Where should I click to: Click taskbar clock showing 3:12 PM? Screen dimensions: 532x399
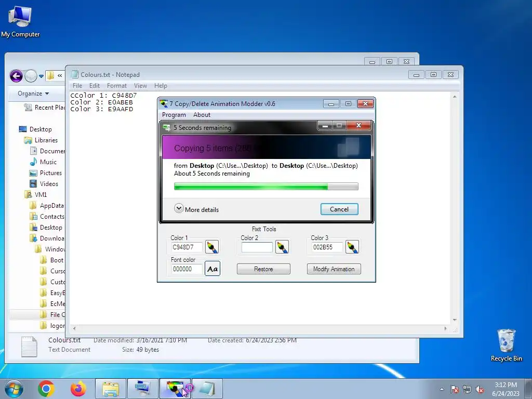click(506, 389)
